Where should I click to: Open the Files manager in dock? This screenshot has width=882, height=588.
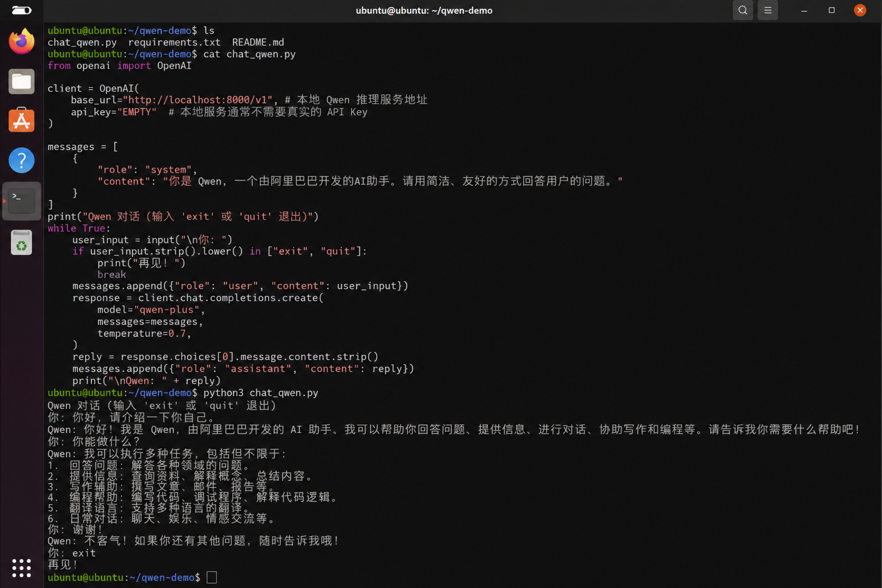(x=22, y=82)
